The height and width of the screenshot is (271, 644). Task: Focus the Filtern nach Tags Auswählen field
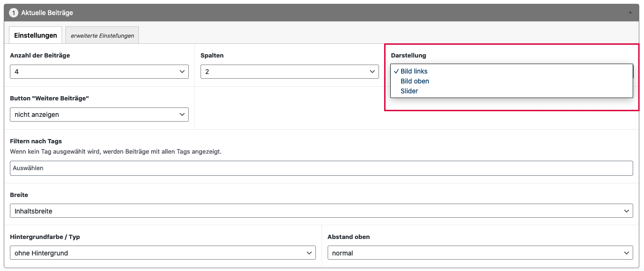(321, 168)
